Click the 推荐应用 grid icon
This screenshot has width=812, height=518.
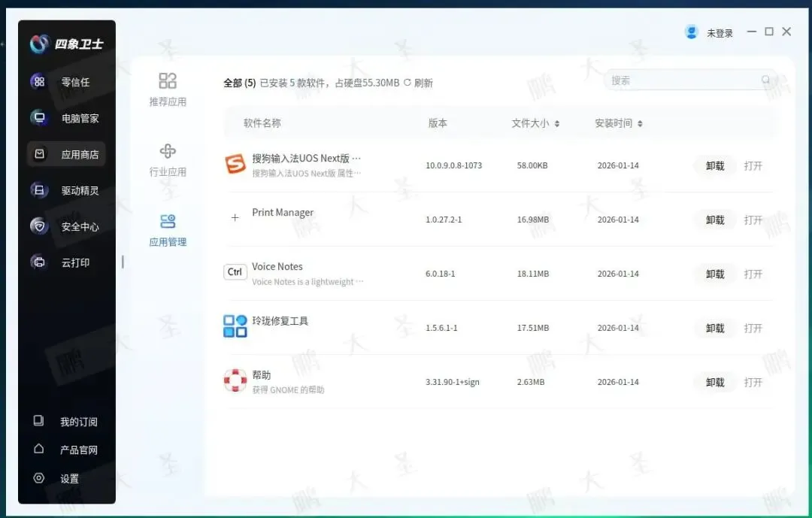168,80
